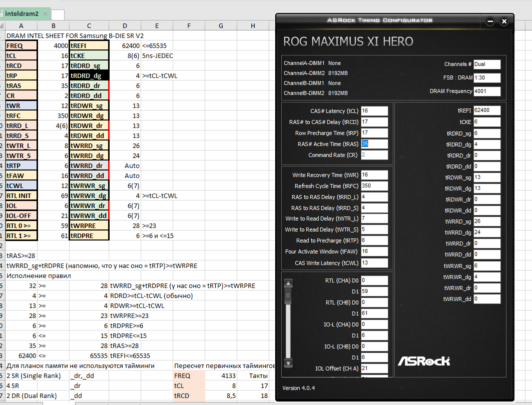Click the Write Recovery Time (tWR) field
The width and height of the screenshot is (532, 405).
point(374,175)
